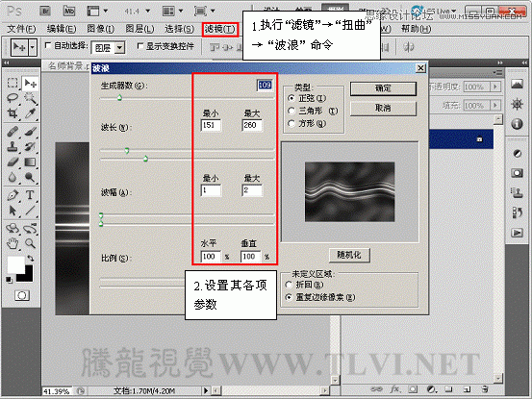The height and width of the screenshot is (399, 532).
Task: Select the Crop tool
Action: [x=13, y=113]
